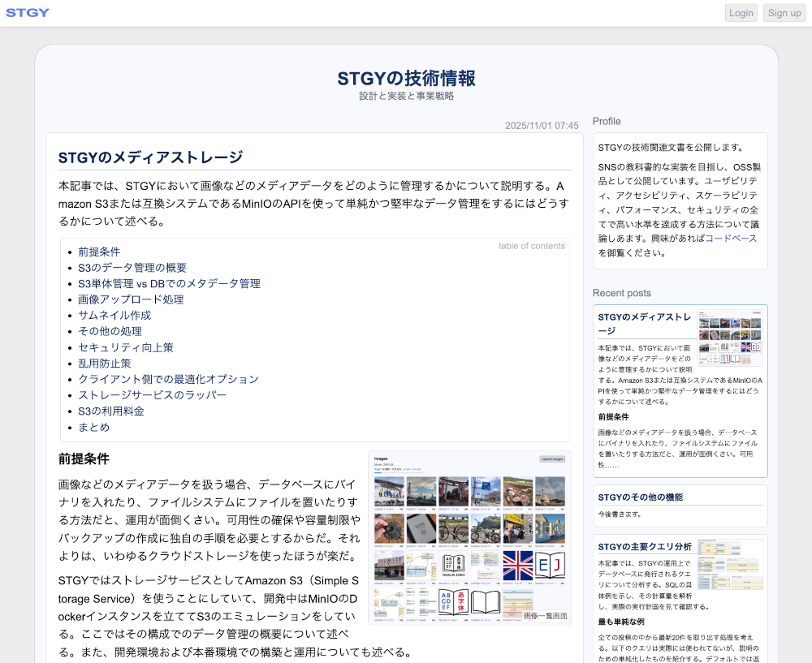812x663 pixels.
Task: Open the S3の利用料金 contents link
Action: (x=111, y=411)
